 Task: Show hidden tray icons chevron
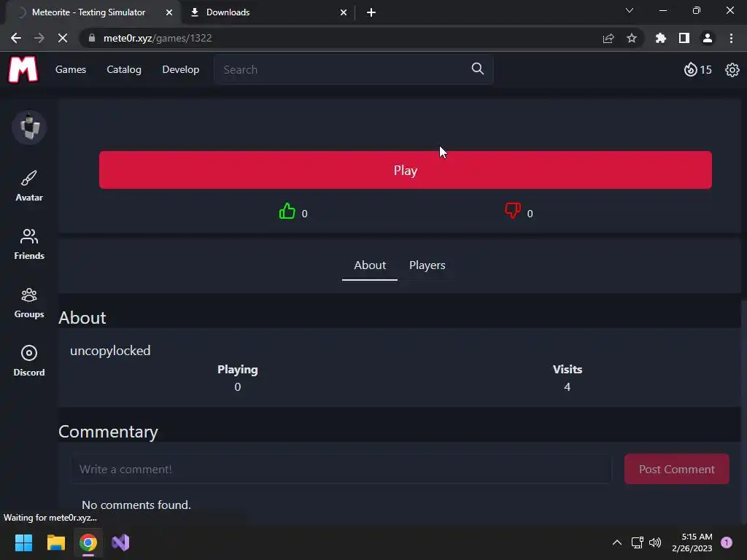(617, 542)
